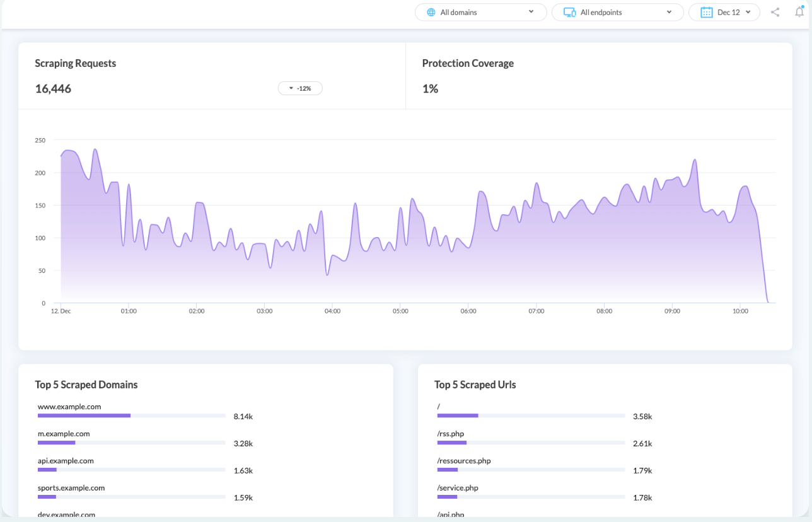Click the chart peak near 09:00
Image resolution: width=812 pixels, height=522 pixels.
tap(695, 160)
